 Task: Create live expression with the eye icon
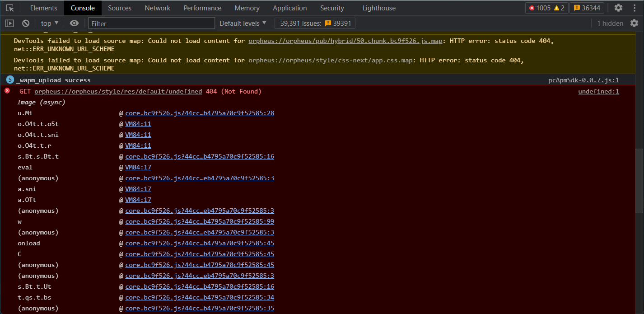pos(75,23)
